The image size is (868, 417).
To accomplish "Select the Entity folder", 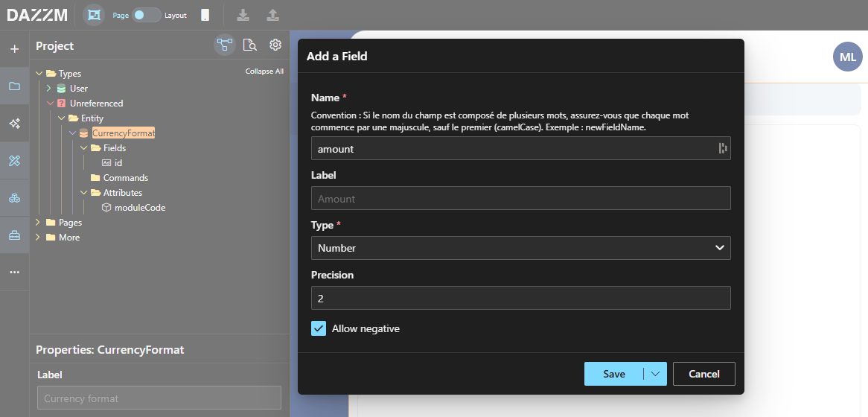I will (x=92, y=118).
